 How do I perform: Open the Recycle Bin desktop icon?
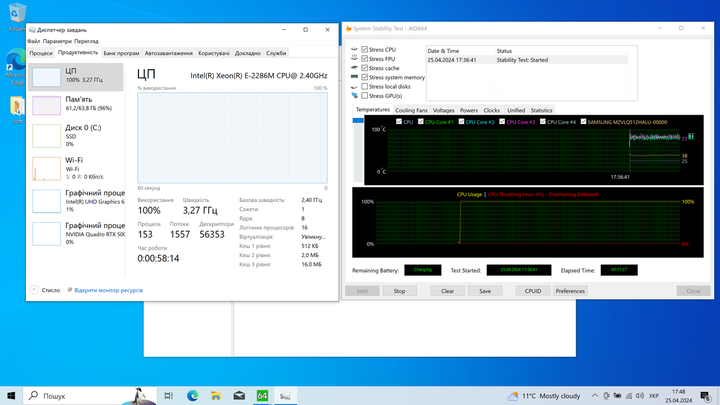tap(17, 14)
